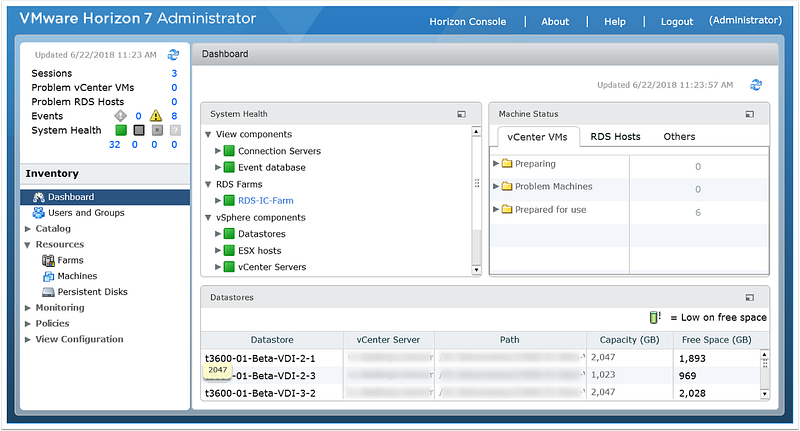Screen dimensions: 800x431
Task: Click the Low on free space legend icon
Action: [x=655, y=317]
